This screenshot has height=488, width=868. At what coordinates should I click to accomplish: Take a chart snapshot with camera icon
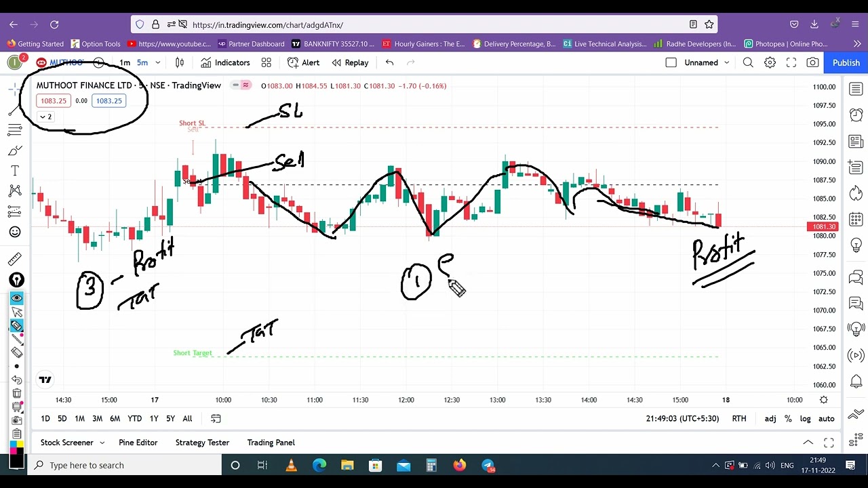pyautogui.click(x=812, y=62)
